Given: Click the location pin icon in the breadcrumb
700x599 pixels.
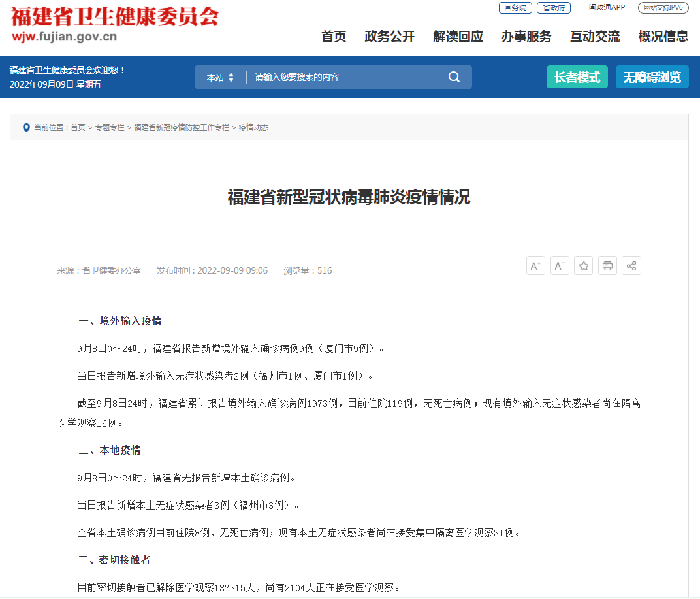Looking at the screenshot, I should (26, 127).
